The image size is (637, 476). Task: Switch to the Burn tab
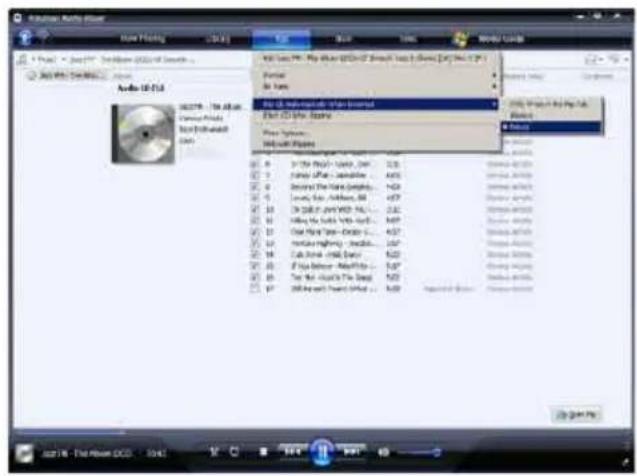(344, 39)
